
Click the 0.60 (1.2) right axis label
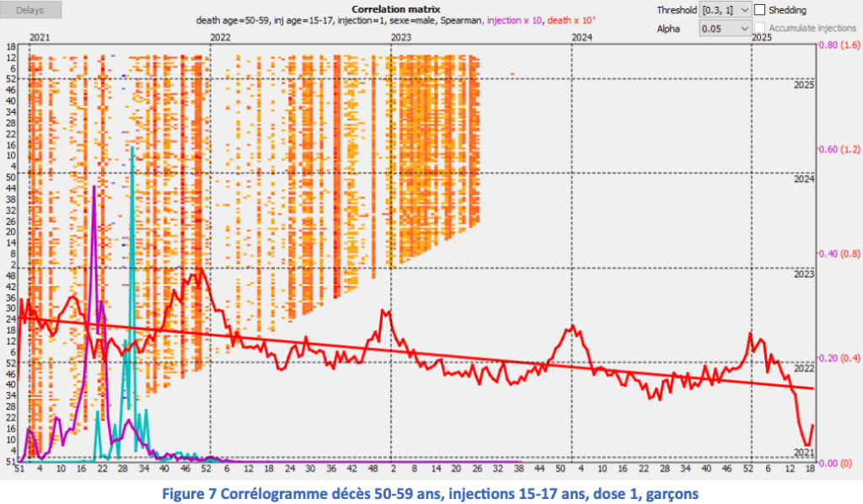click(x=838, y=149)
